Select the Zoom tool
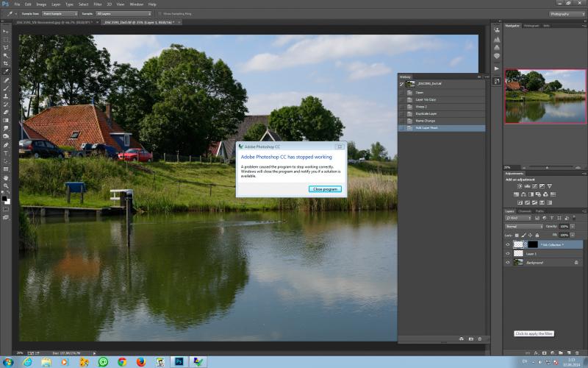Screen dimensions: 588x368 [x=6, y=185]
